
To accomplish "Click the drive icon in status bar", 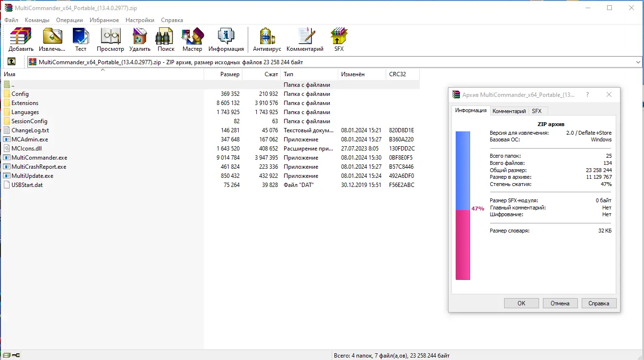I will pyautogui.click(x=6, y=355).
